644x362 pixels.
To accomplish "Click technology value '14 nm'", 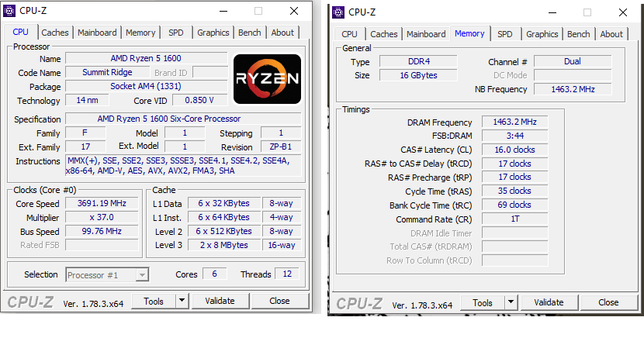I will pos(87,100).
